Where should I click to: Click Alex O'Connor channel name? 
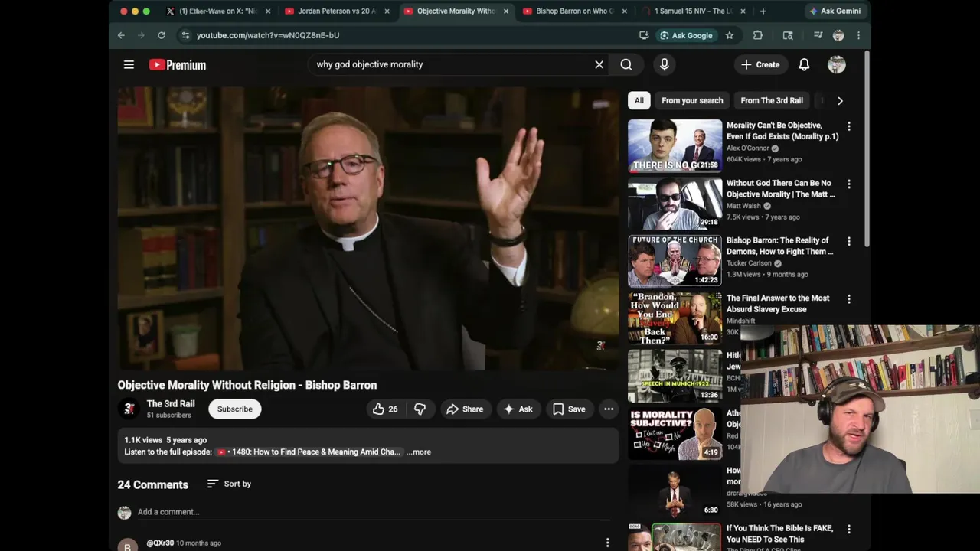pyautogui.click(x=747, y=148)
